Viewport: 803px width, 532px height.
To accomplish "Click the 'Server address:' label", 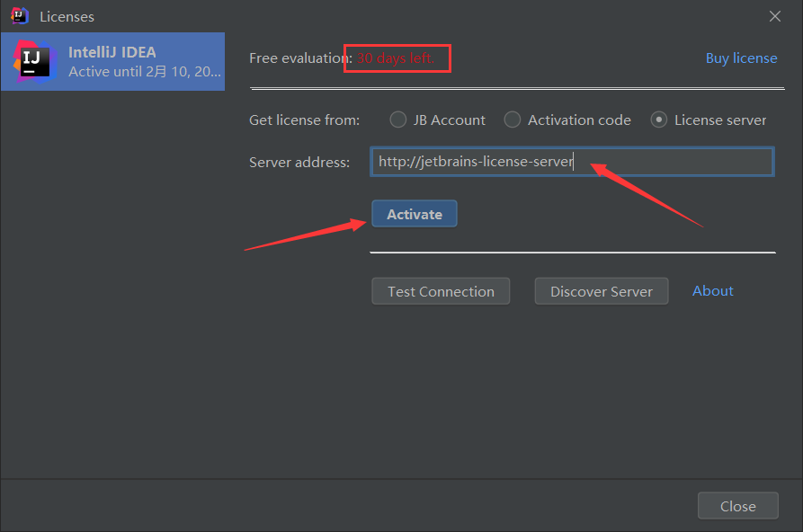I will (299, 163).
